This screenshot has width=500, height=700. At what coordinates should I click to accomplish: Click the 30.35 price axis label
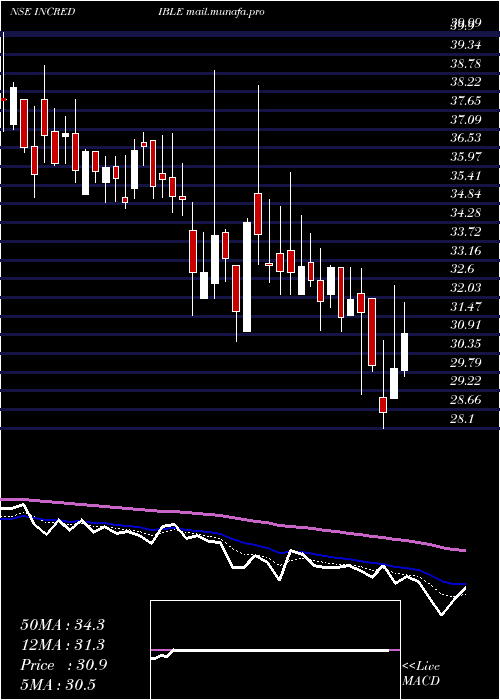click(x=466, y=343)
